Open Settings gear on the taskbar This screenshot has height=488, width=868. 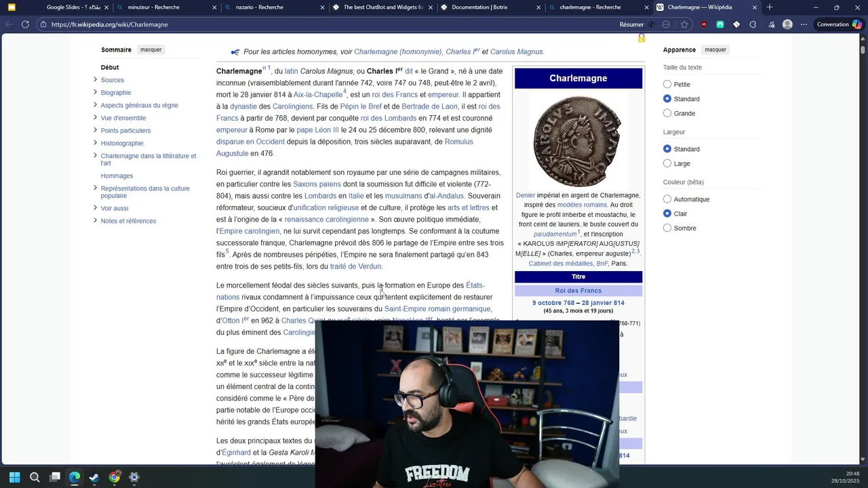[134, 477]
